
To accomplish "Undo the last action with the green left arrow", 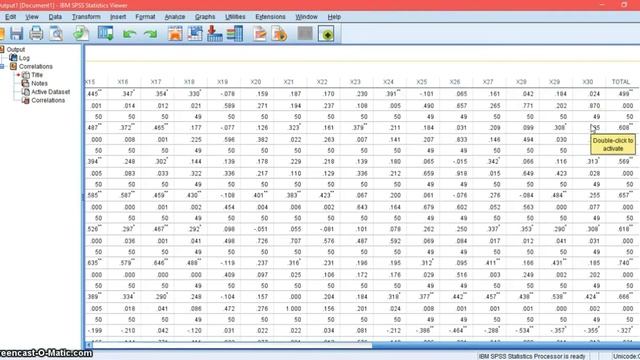I will point(129,34).
